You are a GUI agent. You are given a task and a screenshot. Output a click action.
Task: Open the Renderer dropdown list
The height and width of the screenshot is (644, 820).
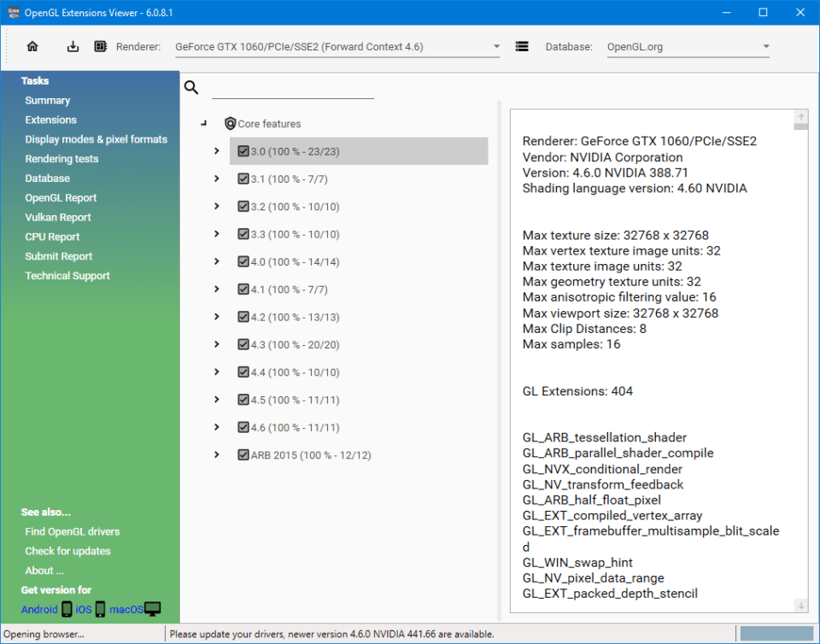496,47
